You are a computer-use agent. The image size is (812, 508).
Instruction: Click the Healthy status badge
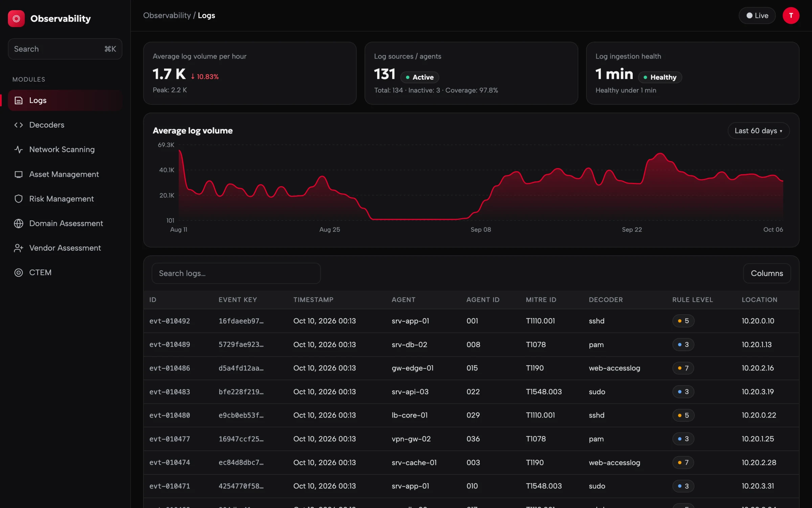(x=659, y=77)
